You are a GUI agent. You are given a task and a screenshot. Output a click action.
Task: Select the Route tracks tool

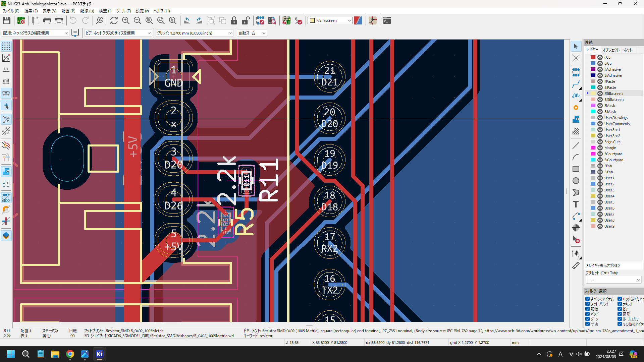[x=576, y=84]
